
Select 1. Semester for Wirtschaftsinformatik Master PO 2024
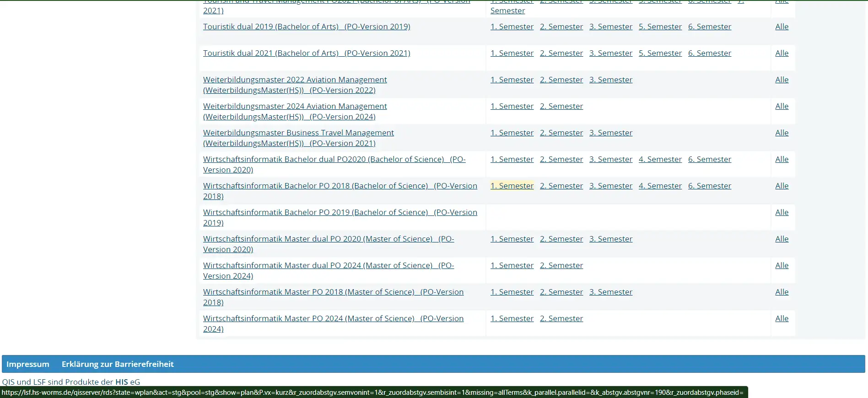click(512, 318)
